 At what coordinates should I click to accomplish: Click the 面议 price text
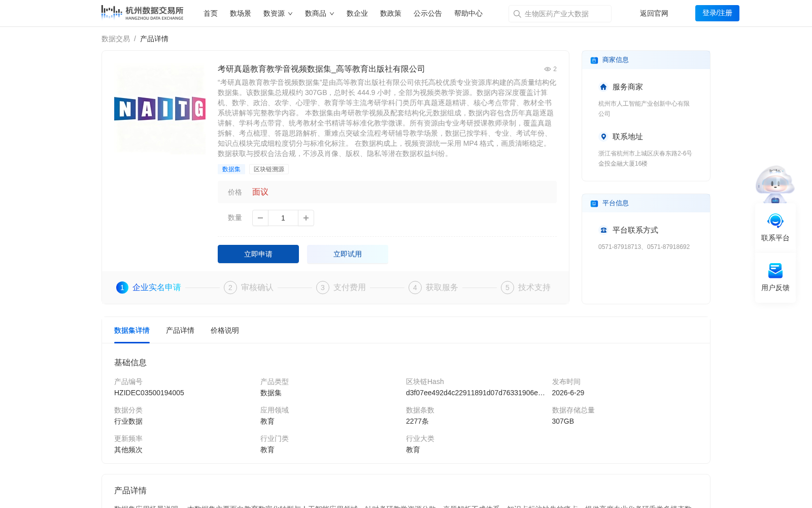tap(260, 192)
